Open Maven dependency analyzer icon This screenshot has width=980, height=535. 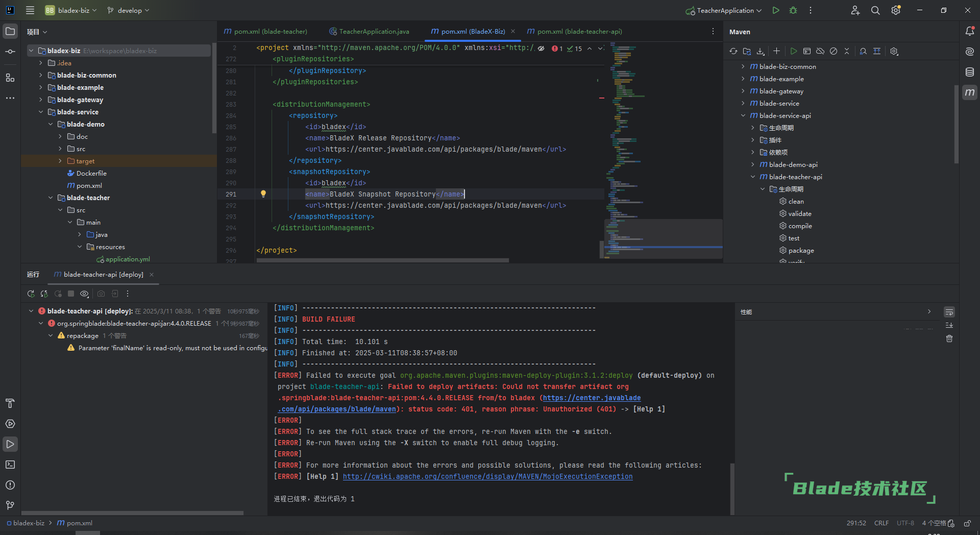863,51
